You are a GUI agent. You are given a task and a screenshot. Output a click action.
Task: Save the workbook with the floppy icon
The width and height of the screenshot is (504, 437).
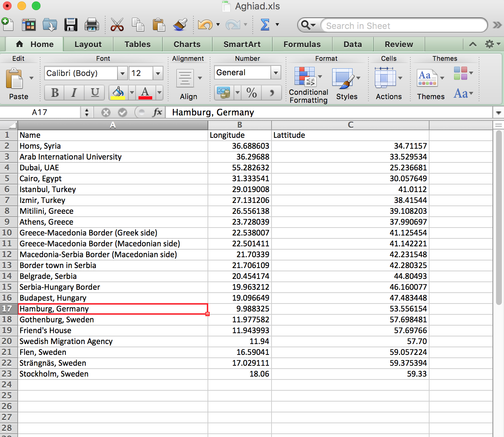71,25
